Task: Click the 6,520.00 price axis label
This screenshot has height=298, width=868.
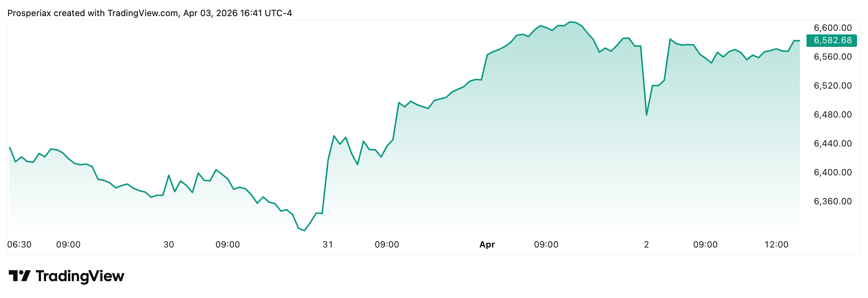Action: 833,86
